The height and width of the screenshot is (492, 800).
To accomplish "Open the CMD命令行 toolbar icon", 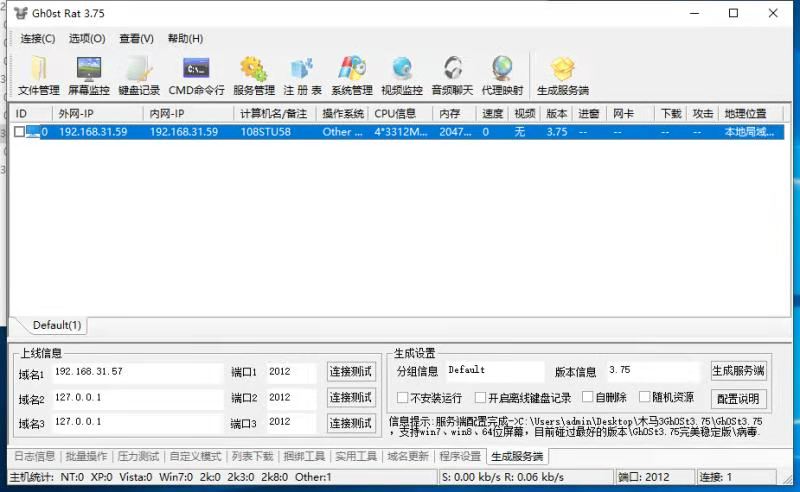I will tap(196, 76).
